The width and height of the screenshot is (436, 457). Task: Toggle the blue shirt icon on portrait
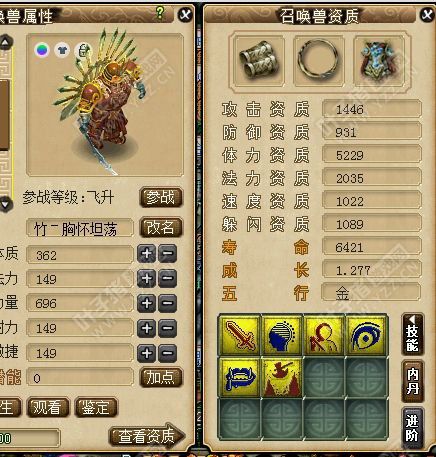point(62,50)
